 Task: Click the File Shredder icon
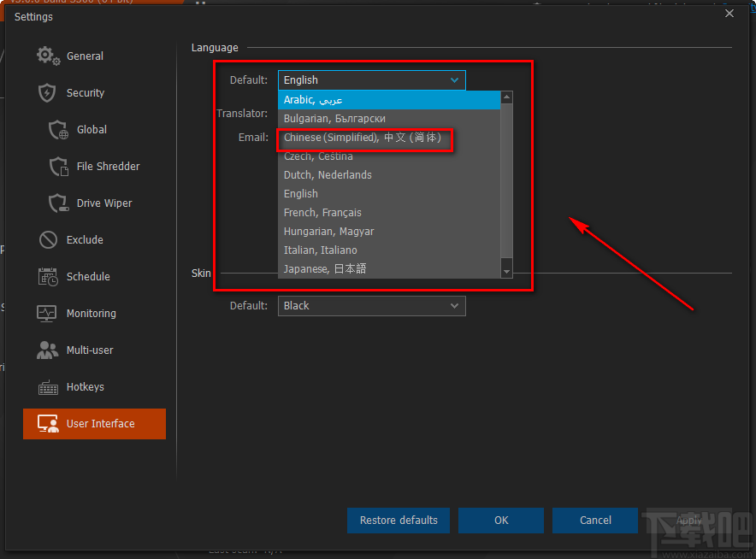tap(59, 167)
